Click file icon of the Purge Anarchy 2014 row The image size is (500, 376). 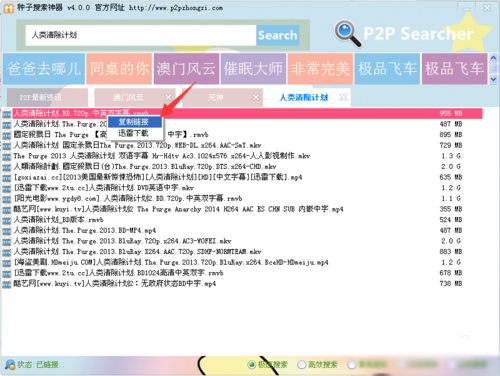tap(7, 210)
